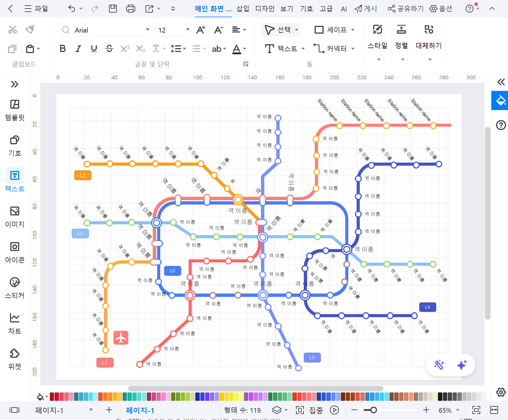The width and height of the screenshot is (508, 420).
Task: Open the 고급 tab
Action: 326,9
